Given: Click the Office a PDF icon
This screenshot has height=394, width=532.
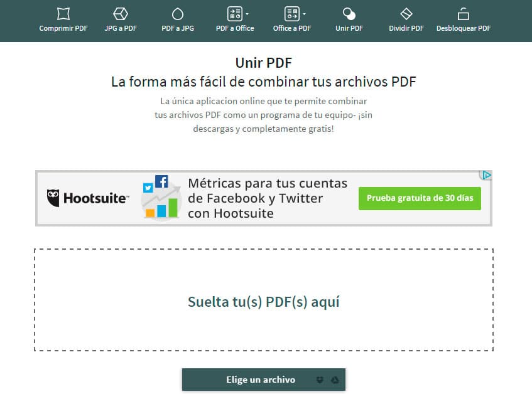Looking at the screenshot, I should tap(292, 14).
